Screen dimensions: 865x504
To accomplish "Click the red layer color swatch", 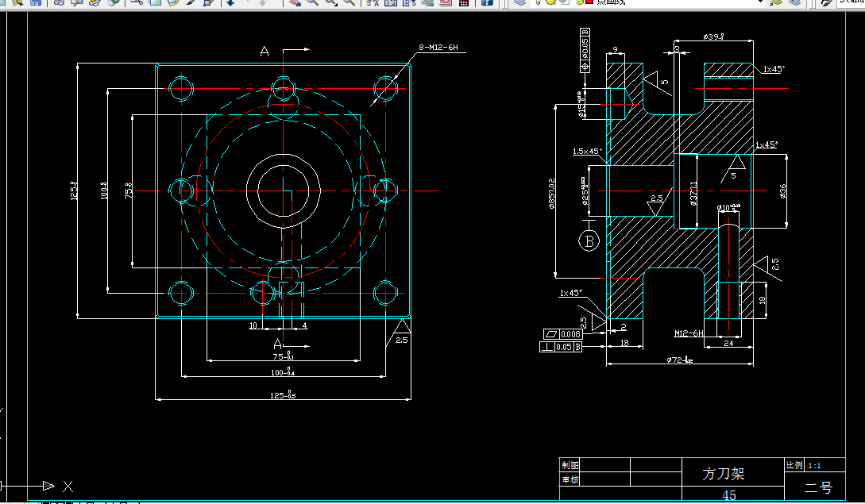I will (589, 2).
